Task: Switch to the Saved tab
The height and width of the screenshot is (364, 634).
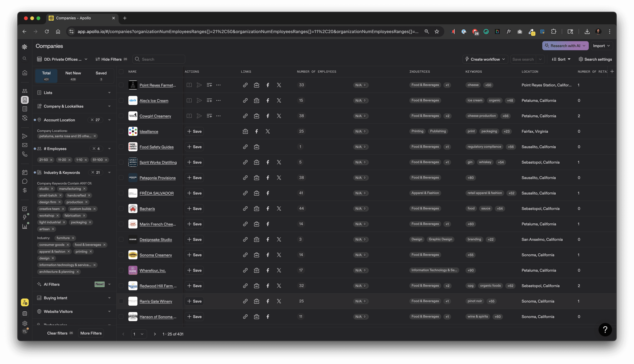Action: click(x=101, y=76)
